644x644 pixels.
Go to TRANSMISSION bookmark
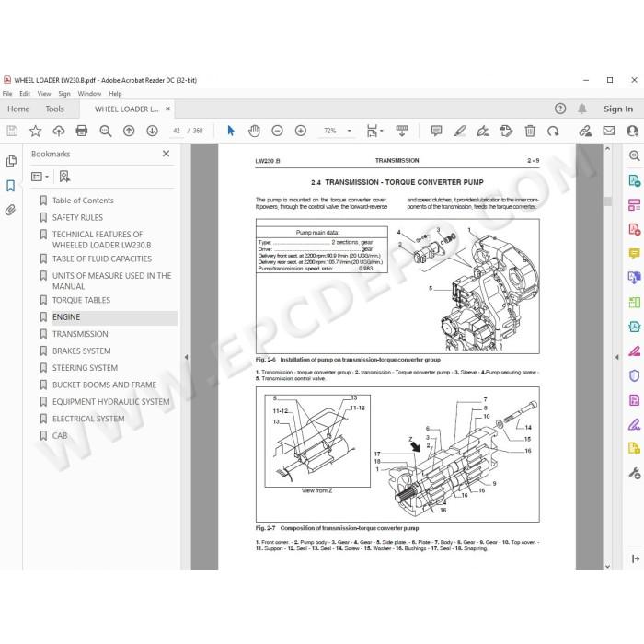click(80, 334)
